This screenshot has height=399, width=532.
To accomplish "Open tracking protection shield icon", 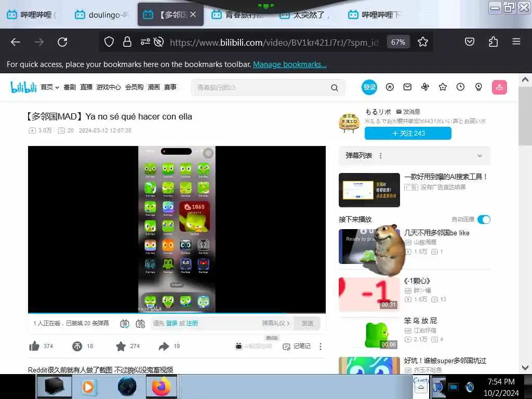I will (109, 42).
